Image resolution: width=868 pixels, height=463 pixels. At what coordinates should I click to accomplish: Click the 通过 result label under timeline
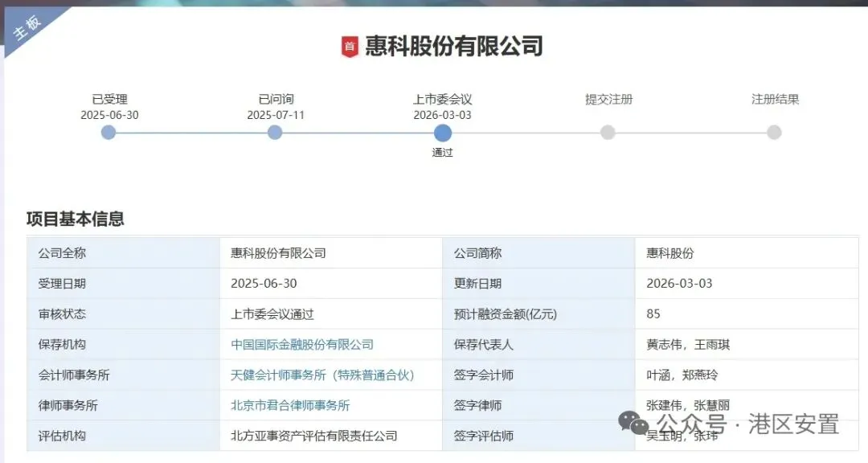(x=442, y=152)
